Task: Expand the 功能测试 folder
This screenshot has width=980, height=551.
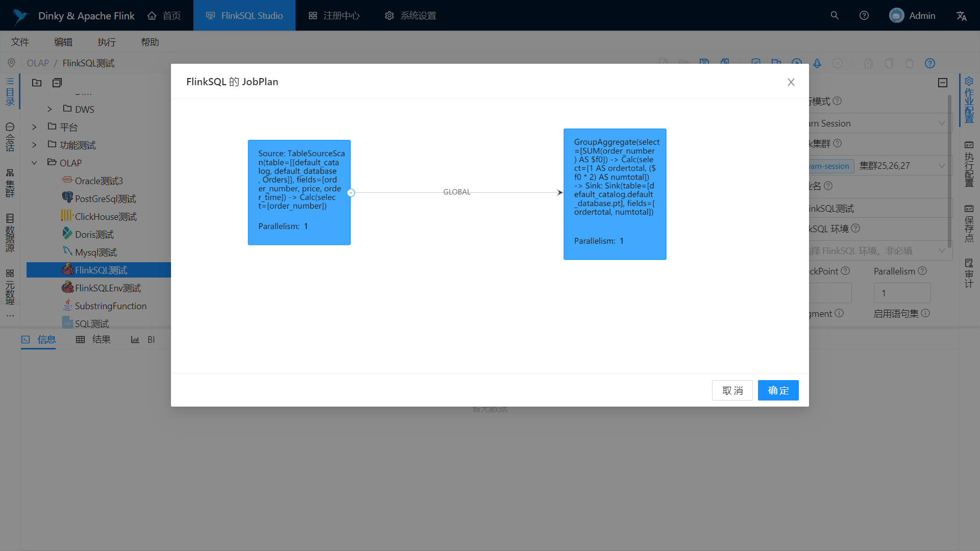Action: point(34,145)
